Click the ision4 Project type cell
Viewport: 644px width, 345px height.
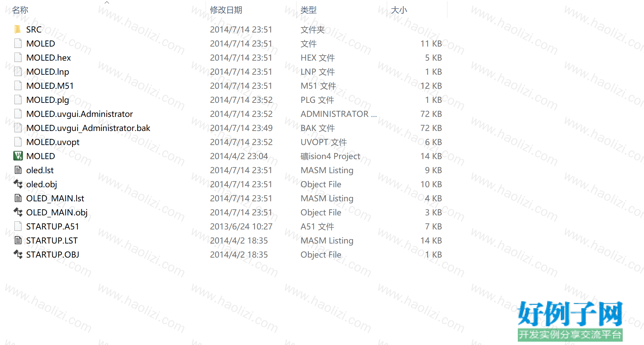point(330,156)
